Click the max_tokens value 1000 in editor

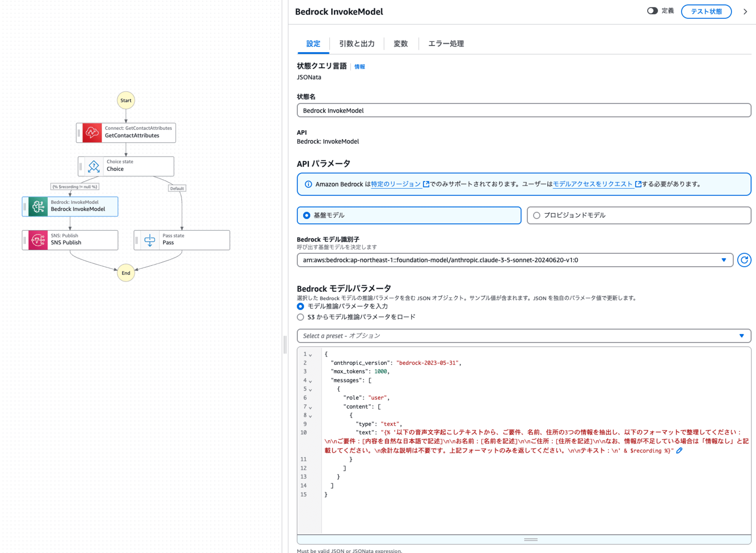[380, 371]
